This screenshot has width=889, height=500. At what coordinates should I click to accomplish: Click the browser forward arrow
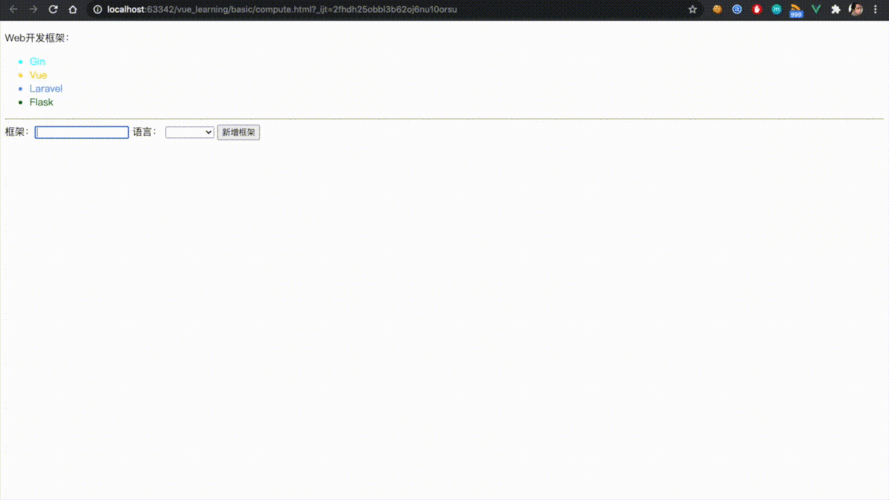tap(33, 9)
